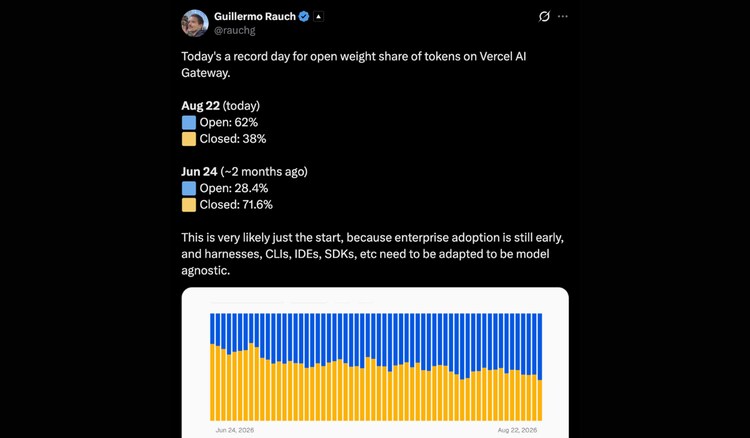750x438 pixels.
Task: Click the blue Open 28.4% emoji square
Action: coord(189,188)
